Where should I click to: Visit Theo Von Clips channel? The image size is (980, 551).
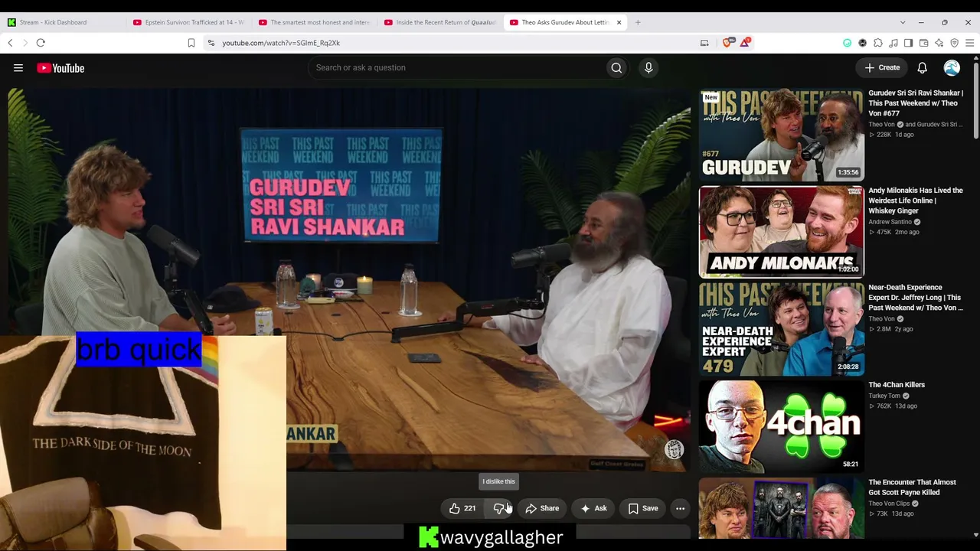889,504
